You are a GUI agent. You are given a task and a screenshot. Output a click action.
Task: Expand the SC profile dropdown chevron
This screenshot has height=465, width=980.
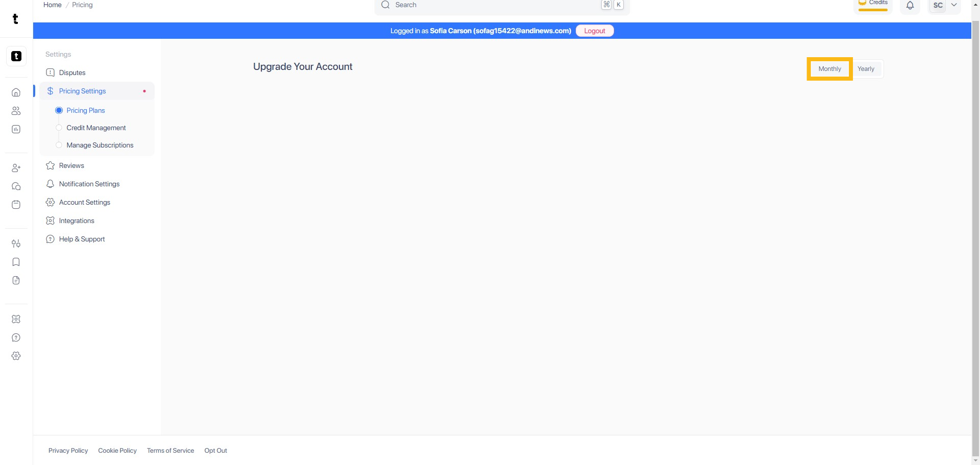pyautogui.click(x=953, y=5)
